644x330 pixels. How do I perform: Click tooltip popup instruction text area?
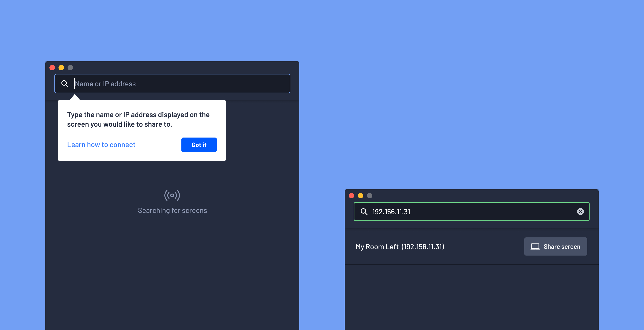[x=139, y=119]
